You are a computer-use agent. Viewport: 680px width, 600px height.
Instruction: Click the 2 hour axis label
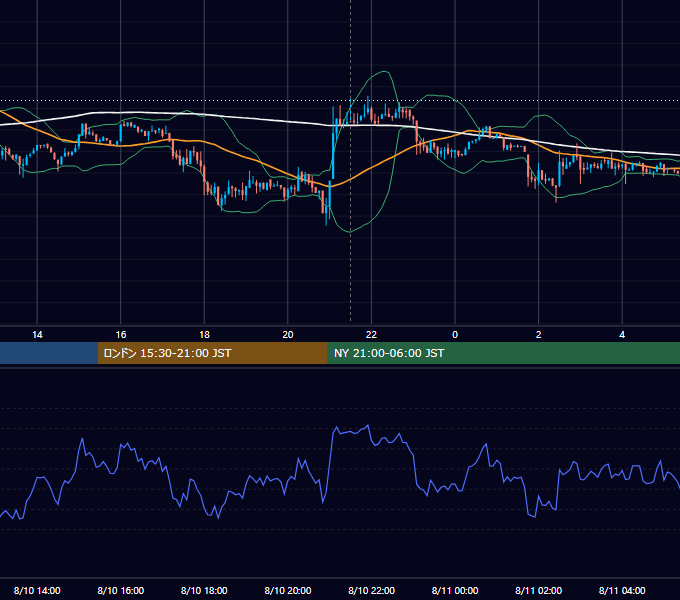[539, 335]
